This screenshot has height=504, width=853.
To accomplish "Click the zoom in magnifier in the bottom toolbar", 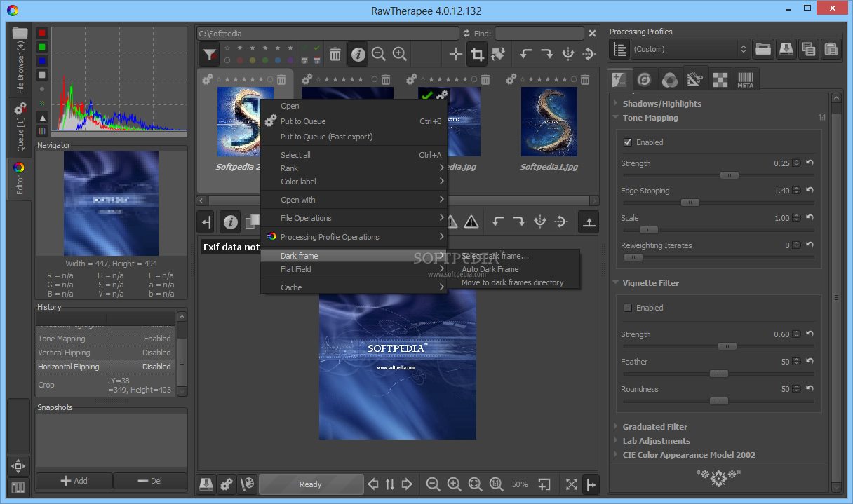I will pyautogui.click(x=454, y=484).
